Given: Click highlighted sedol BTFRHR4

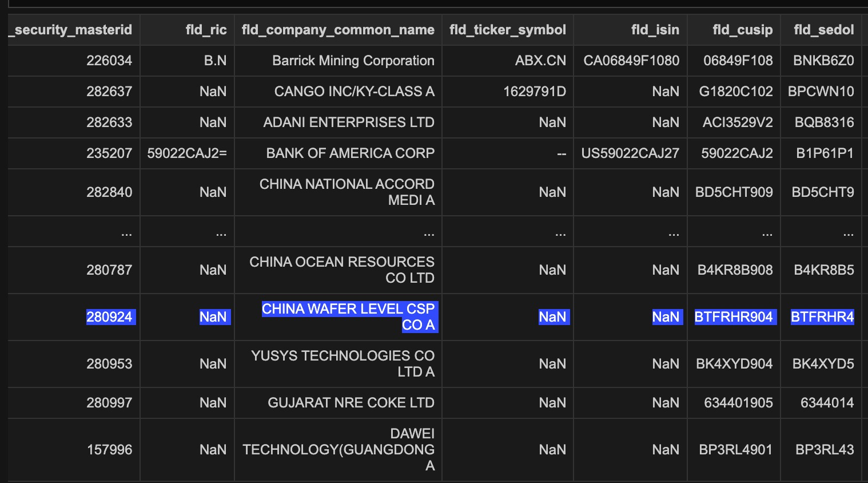Looking at the screenshot, I should [822, 317].
